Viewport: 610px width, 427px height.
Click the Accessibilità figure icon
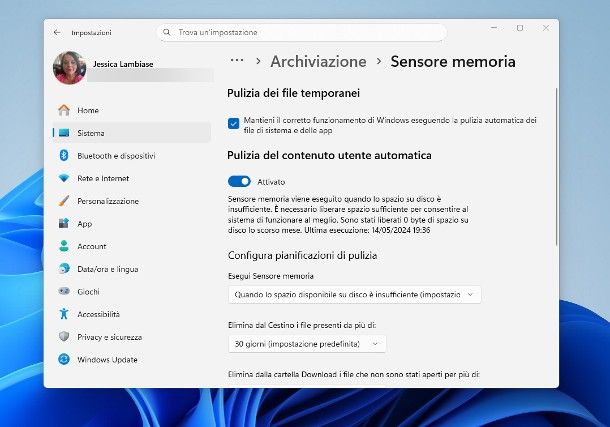click(x=64, y=314)
